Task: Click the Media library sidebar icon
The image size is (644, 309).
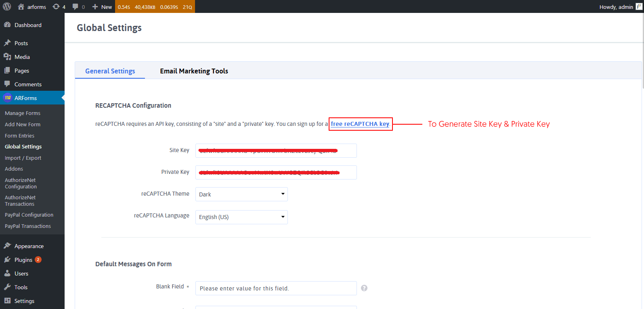Action: [x=7, y=57]
